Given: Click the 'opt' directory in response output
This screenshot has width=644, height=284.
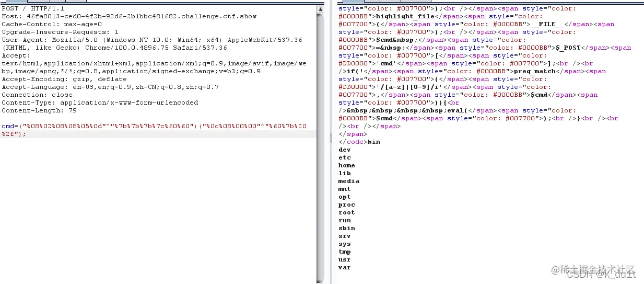Looking at the screenshot, I should [x=345, y=197].
